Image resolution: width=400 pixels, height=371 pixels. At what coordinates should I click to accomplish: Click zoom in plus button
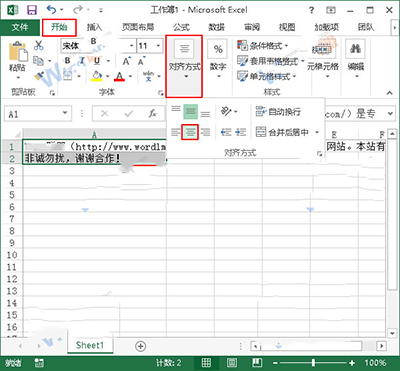[x=352, y=362]
